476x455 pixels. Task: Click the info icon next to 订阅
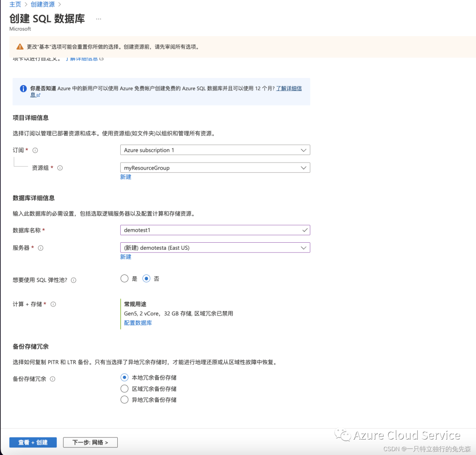click(x=35, y=151)
